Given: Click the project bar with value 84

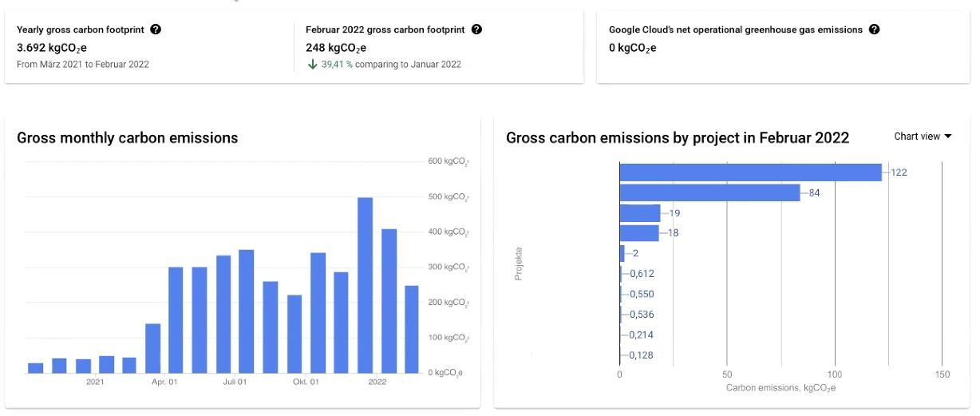Looking at the screenshot, I should tap(709, 192).
